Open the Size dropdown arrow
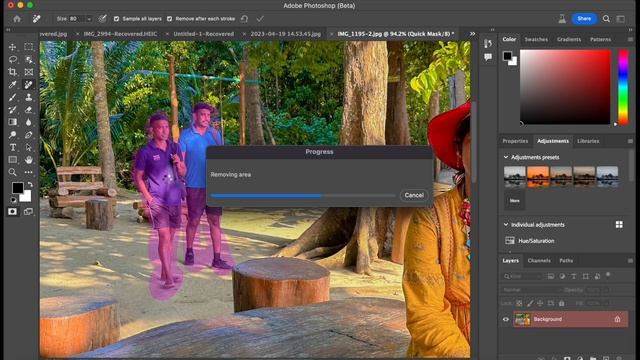The height and width of the screenshot is (360, 640). click(x=89, y=19)
